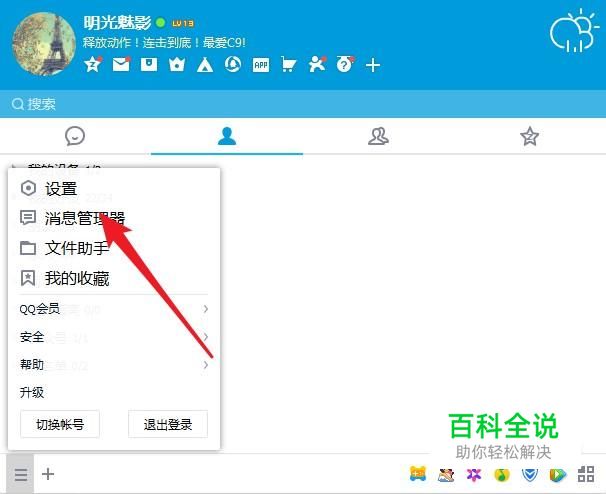Click the running figure icon
606x494 pixels.
pyautogui.click(x=317, y=64)
